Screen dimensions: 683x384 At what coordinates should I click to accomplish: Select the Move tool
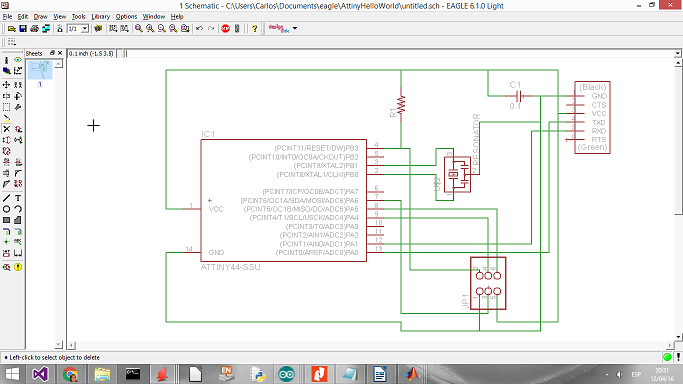tap(7, 85)
